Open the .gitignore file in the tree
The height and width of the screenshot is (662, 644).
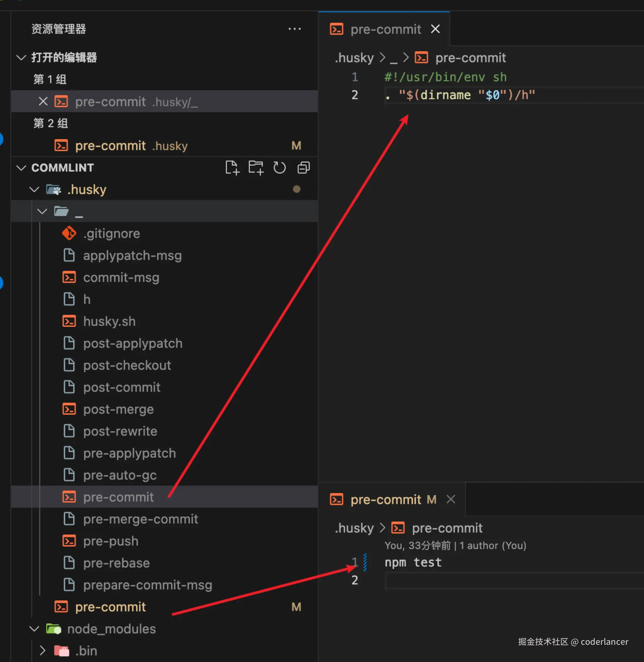[x=111, y=234]
